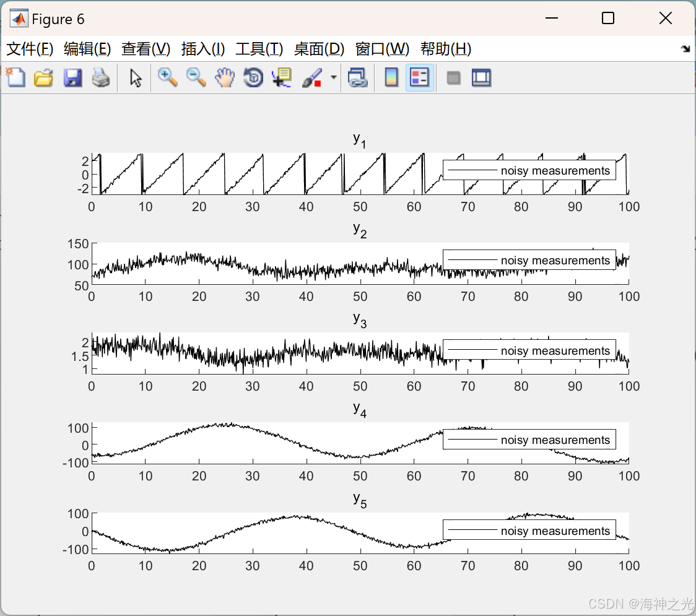Open the 文件(F) menu
This screenshot has width=696, height=616.
pyautogui.click(x=30, y=49)
